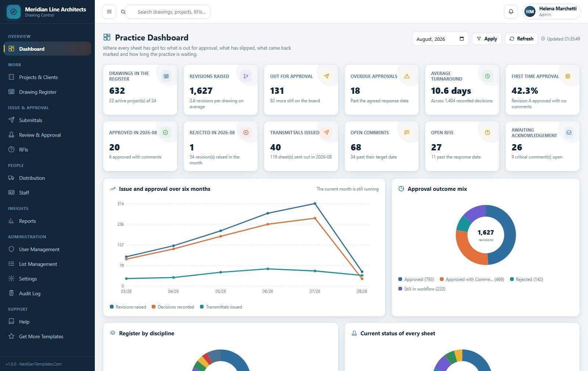Click the trend icon beside Issue and approval
The height and width of the screenshot is (371, 588).
point(113,189)
